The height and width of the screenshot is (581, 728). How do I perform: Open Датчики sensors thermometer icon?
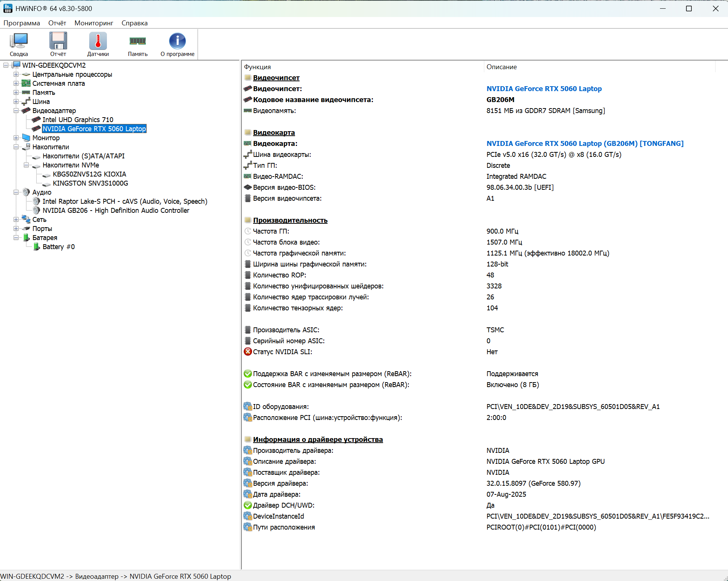(x=98, y=44)
